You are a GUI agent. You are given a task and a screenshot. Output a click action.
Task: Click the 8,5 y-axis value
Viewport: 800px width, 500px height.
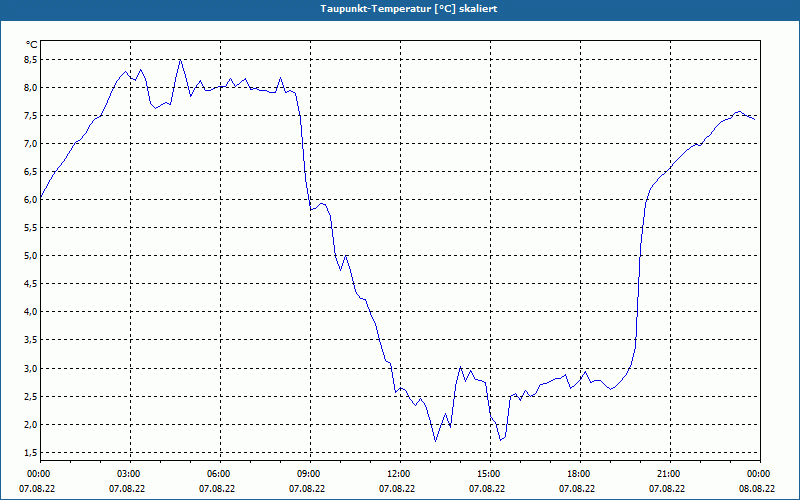[31, 60]
